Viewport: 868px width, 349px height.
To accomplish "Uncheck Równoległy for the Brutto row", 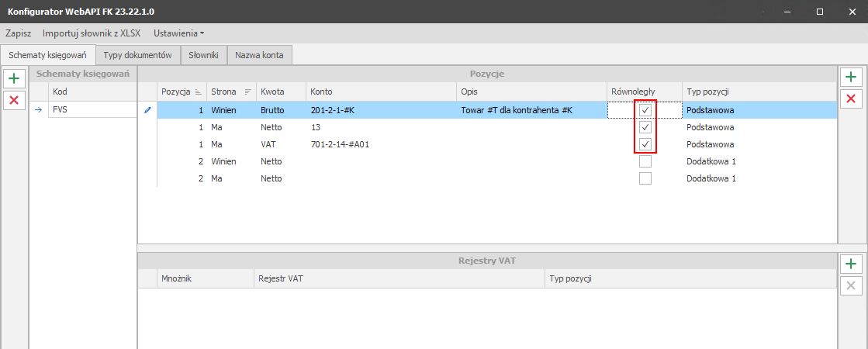I will (x=645, y=110).
